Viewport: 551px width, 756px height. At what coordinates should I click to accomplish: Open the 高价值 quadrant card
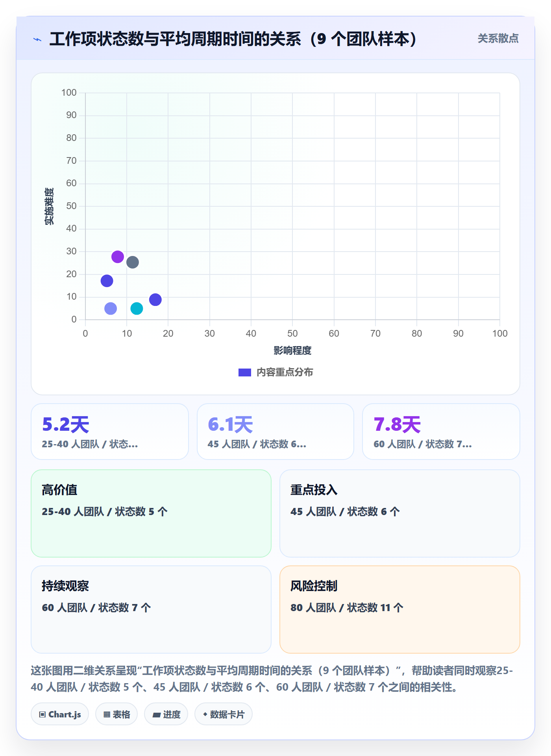coord(151,513)
